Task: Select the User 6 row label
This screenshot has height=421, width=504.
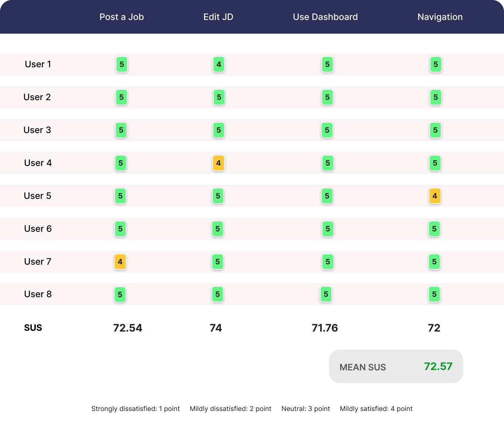Action: click(x=38, y=229)
